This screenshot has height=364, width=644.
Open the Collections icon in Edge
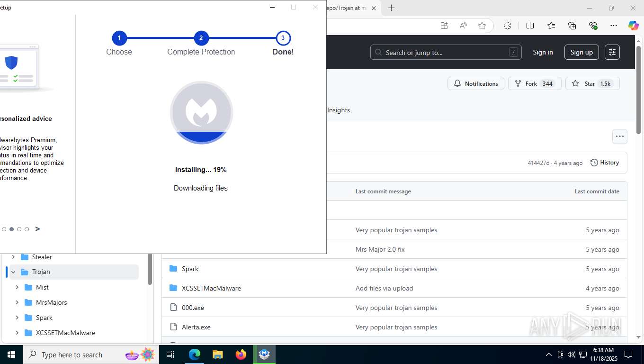[x=572, y=26]
